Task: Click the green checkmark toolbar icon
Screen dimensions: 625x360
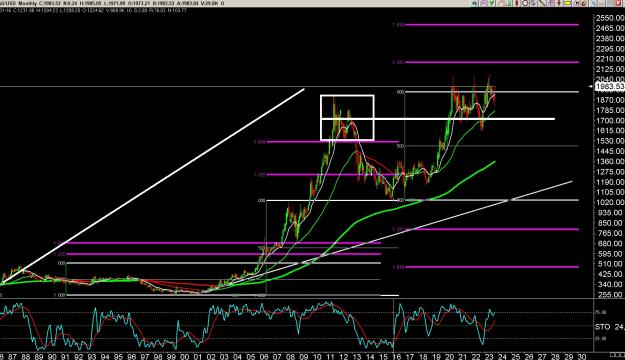Action: [x=491, y=3]
